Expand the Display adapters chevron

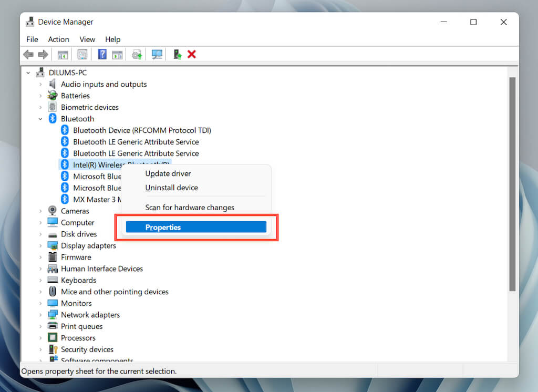pos(40,246)
